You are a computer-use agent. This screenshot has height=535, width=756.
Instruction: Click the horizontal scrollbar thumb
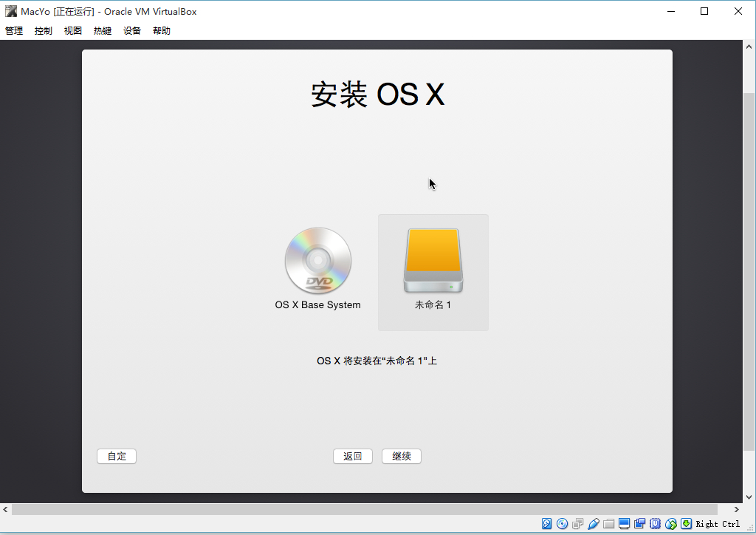(x=365, y=509)
